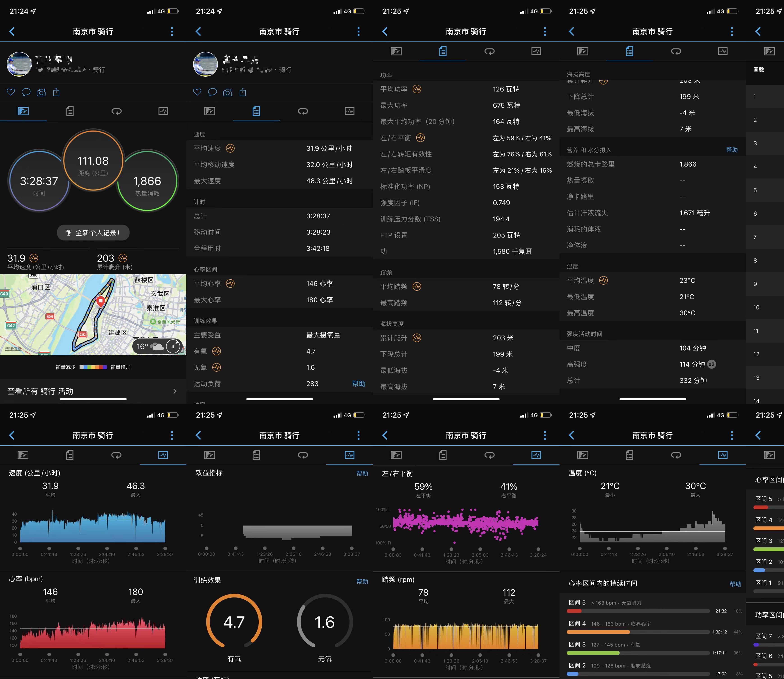The image size is (784, 679).
Task: Tap the 能量减少/能量增加 gradient bar
Action: [x=93, y=367]
